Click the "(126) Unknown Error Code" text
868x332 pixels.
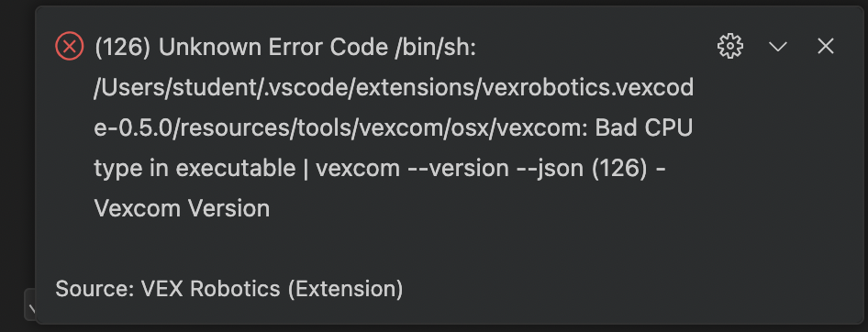[241, 48]
